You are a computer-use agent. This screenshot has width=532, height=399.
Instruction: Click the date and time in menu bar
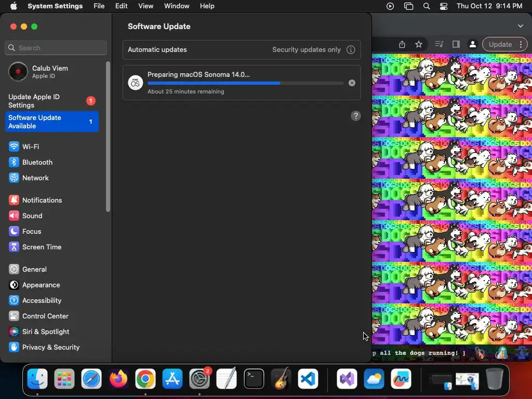pyautogui.click(x=489, y=6)
